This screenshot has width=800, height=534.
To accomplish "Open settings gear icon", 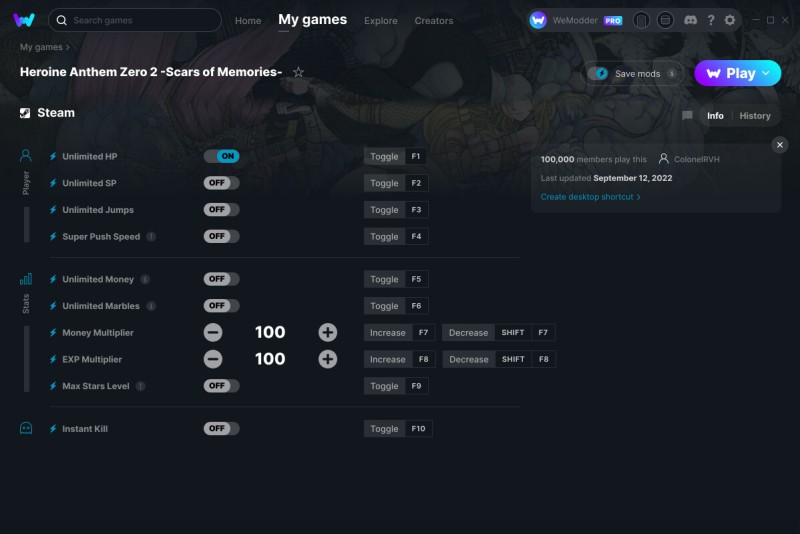I will (730, 20).
